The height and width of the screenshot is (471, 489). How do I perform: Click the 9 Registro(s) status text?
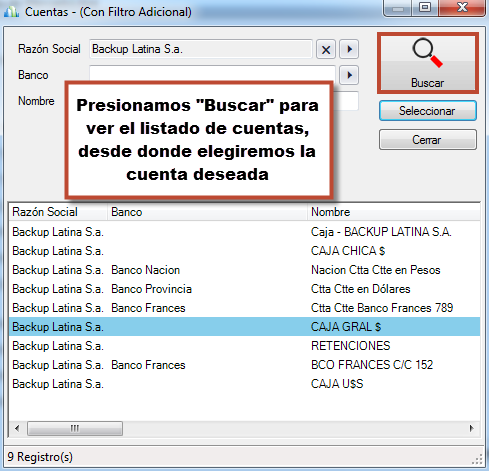[x=40, y=457]
